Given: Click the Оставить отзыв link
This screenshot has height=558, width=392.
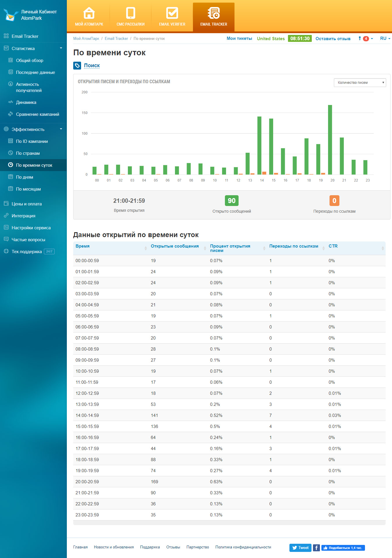Looking at the screenshot, I should (x=333, y=38).
